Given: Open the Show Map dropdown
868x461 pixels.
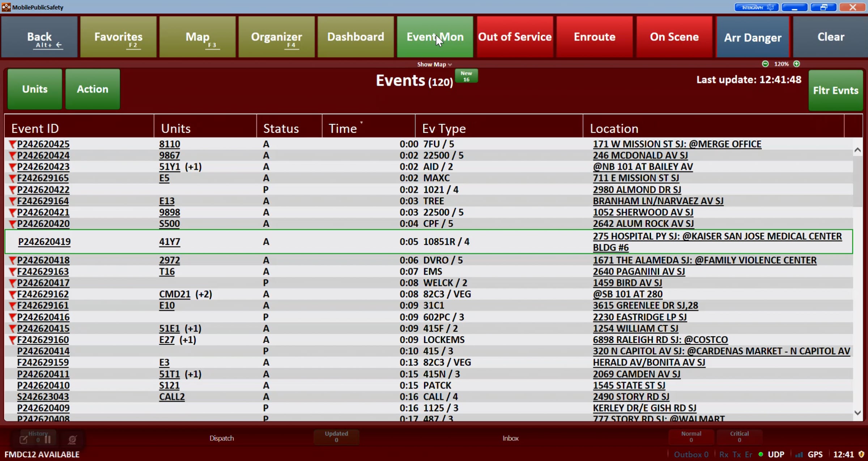Looking at the screenshot, I should coord(434,64).
